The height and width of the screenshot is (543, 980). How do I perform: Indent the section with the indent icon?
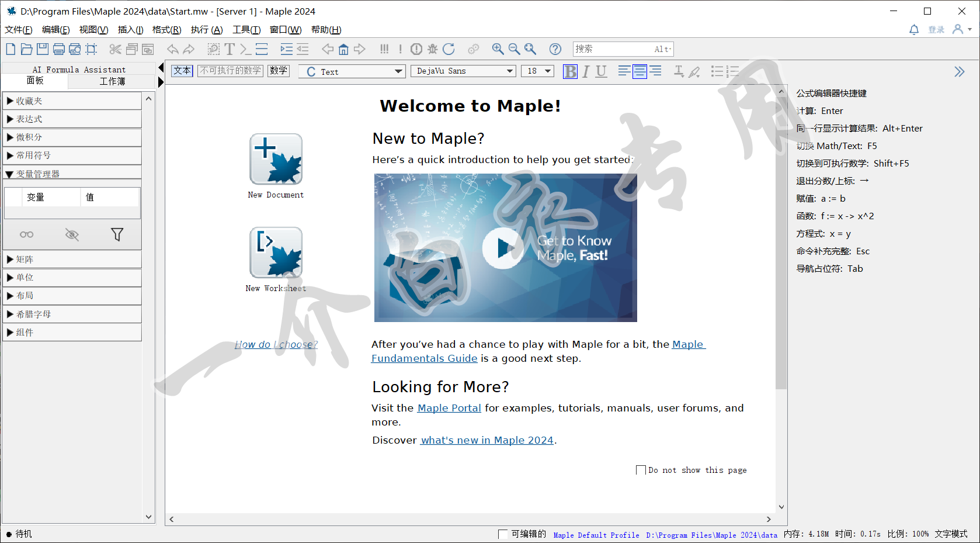286,49
